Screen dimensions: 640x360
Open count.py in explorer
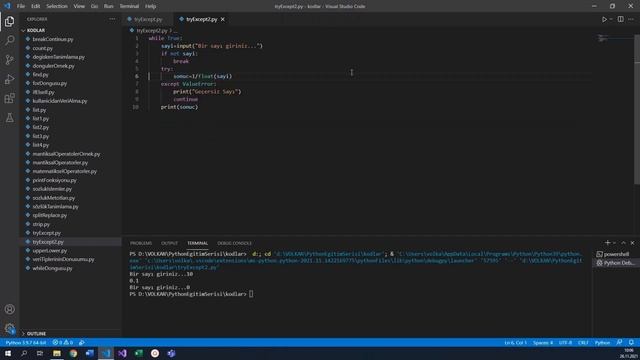coord(42,48)
